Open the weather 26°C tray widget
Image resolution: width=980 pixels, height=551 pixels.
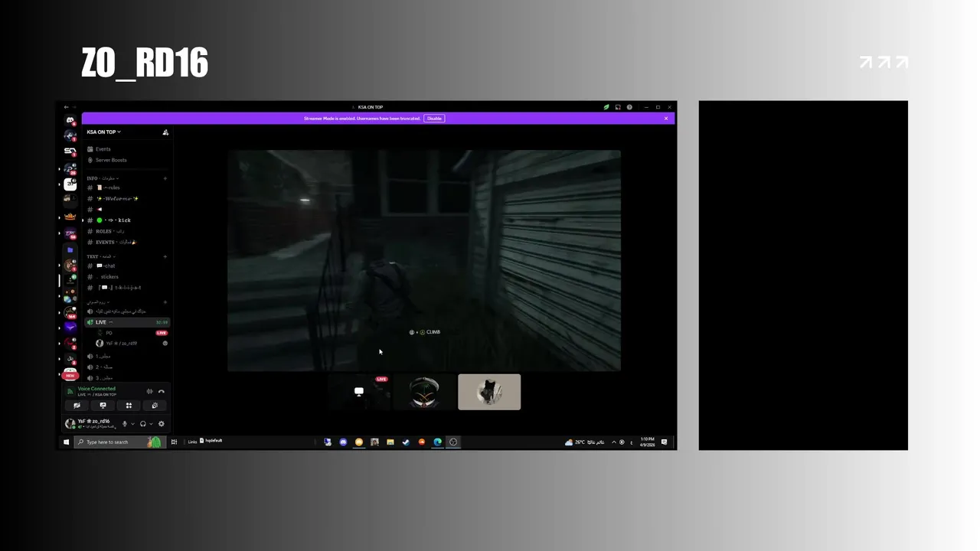(584, 442)
